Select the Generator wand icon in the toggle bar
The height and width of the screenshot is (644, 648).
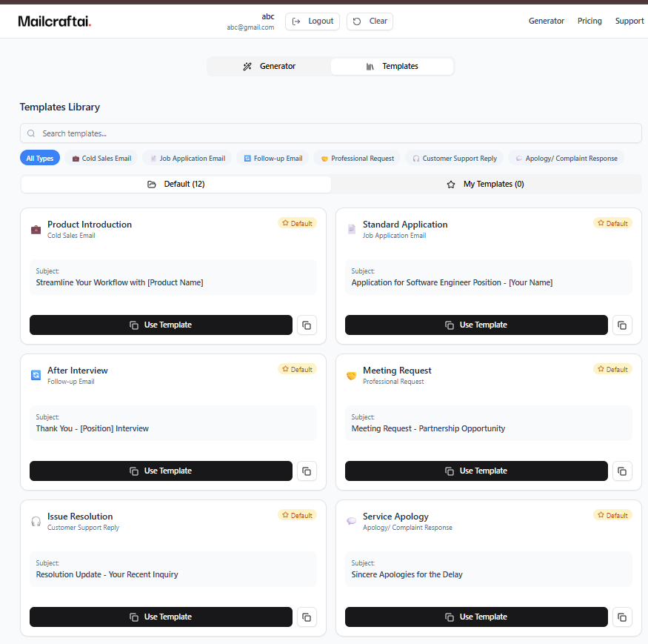(247, 66)
